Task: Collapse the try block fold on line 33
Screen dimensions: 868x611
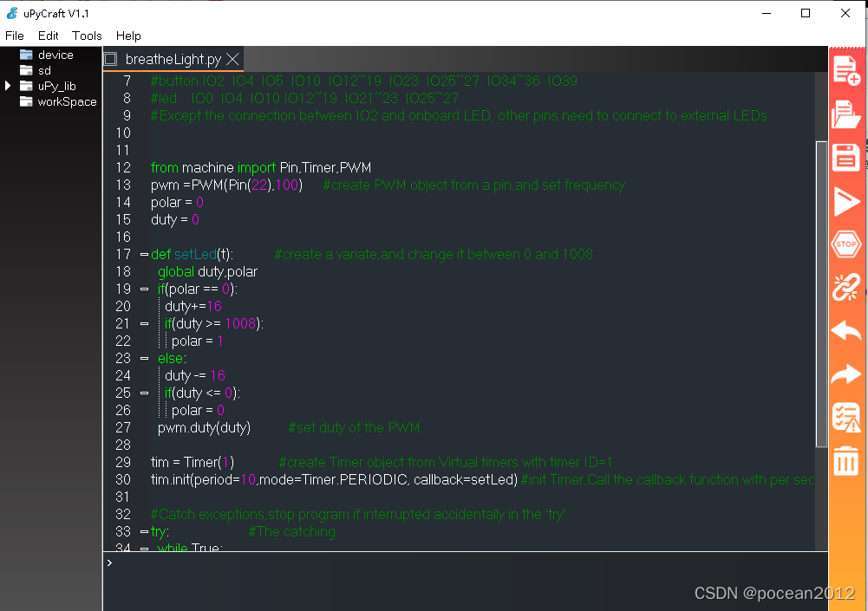Action: pyautogui.click(x=145, y=532)
